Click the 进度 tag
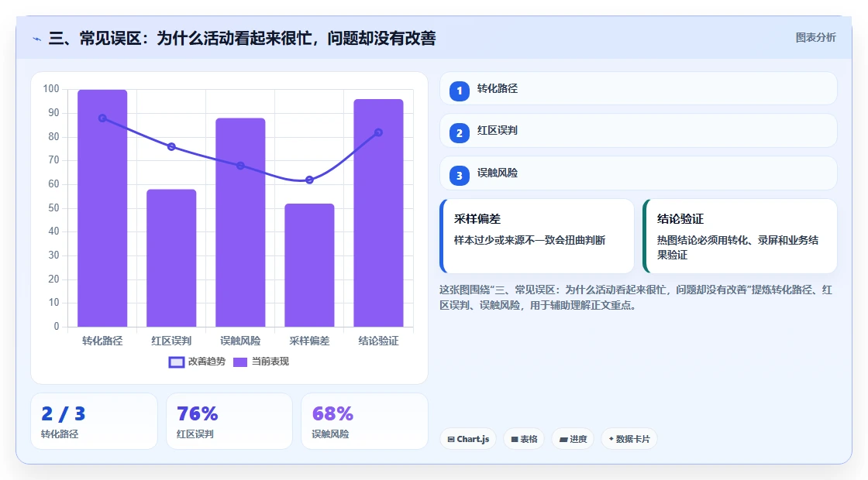This screenshot has width=868, height=480. click(573, 439)
